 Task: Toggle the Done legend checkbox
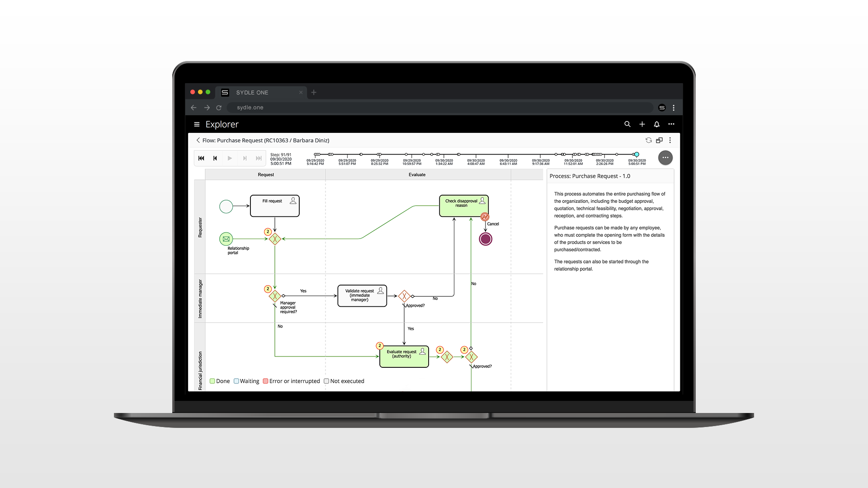coord(212,381)
